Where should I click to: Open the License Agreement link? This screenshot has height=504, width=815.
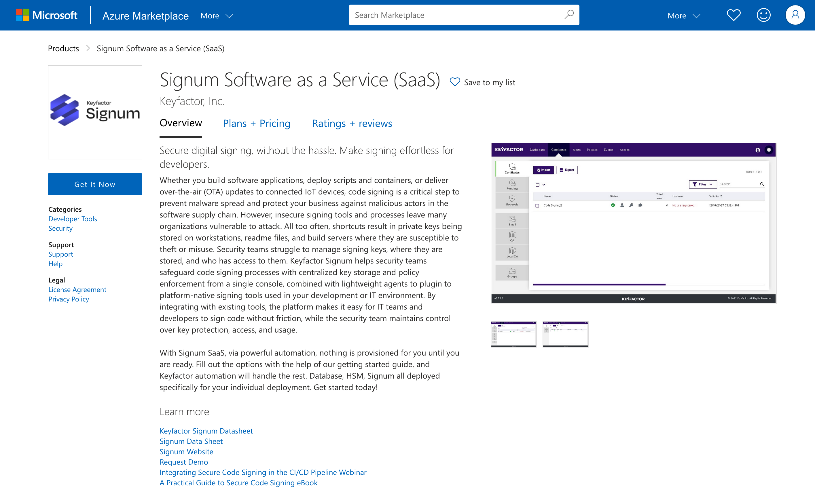[x=77, y=289]
